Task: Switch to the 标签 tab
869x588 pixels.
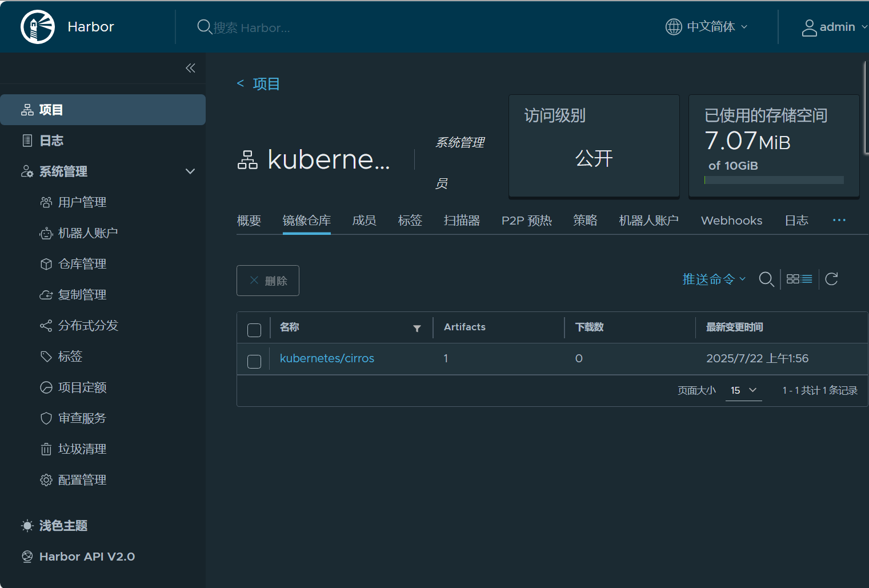Action: tap(410, 221)
